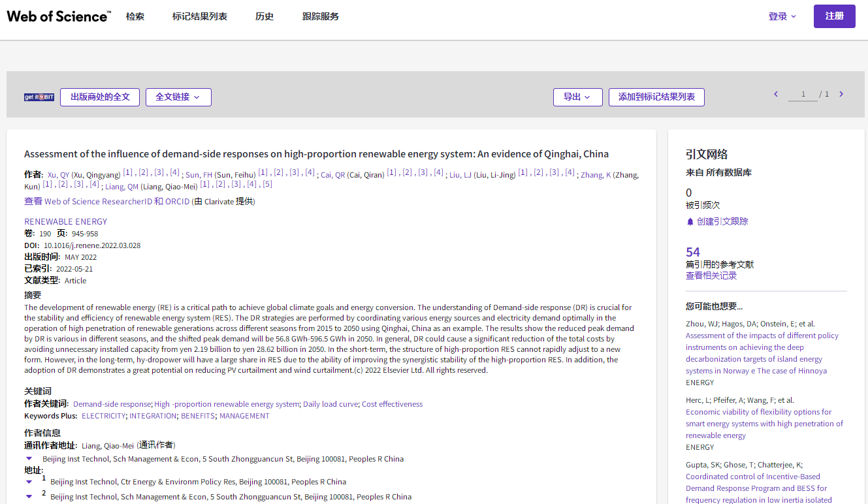Click the bell icon for 创建引文跟踪
868x504 pixels.
coord(690,222)
